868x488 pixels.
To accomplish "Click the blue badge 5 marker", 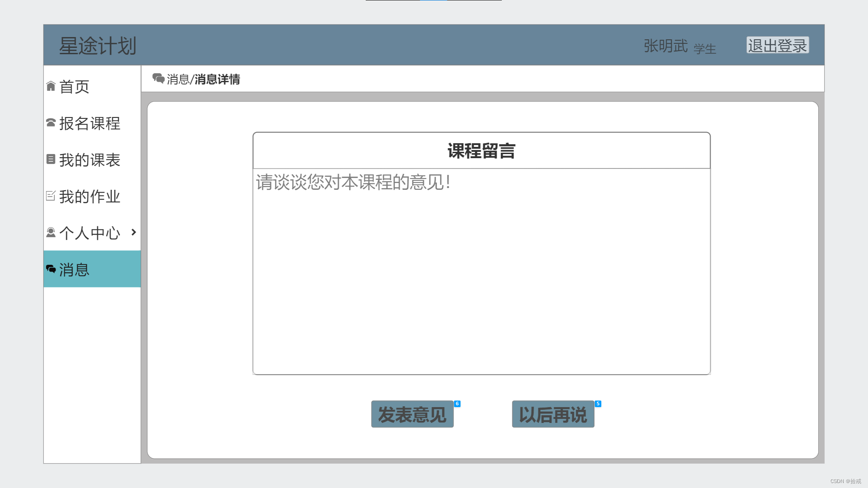I will pos(598,404).
